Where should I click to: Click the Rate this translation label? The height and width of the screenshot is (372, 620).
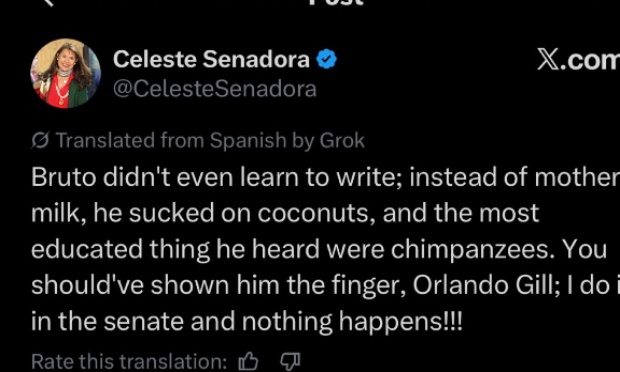[129, 362]
